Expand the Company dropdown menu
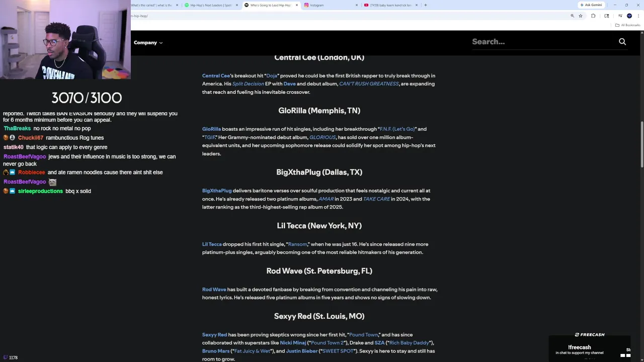This screenshot has height=362, width=644. pyautogui.click(x=148, y=43)
